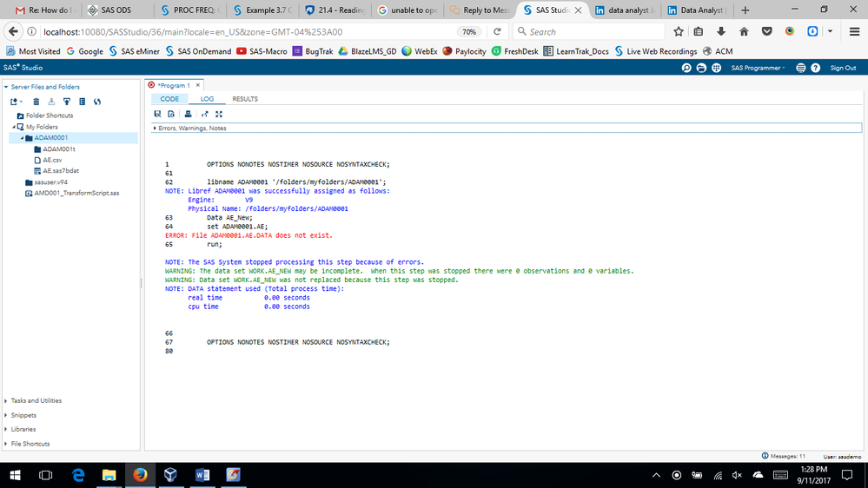
Task: Open the SAS OnDemand bookmark
Action: 197,51
